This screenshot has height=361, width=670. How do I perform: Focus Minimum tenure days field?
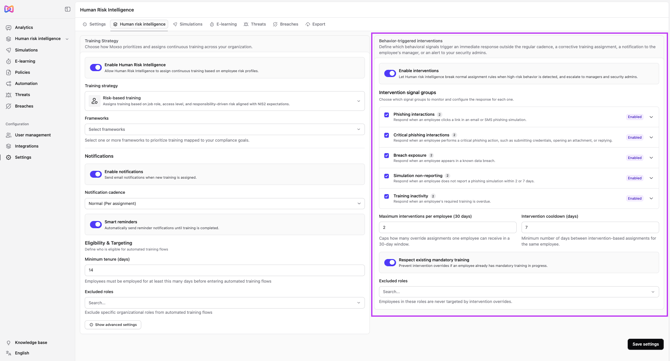(x=224, y=270)
